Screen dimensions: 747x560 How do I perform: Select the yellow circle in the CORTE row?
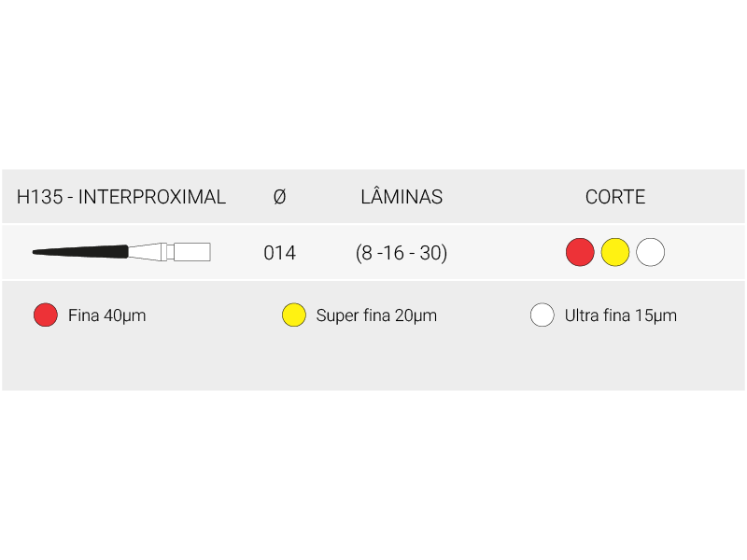pos(615,252)
